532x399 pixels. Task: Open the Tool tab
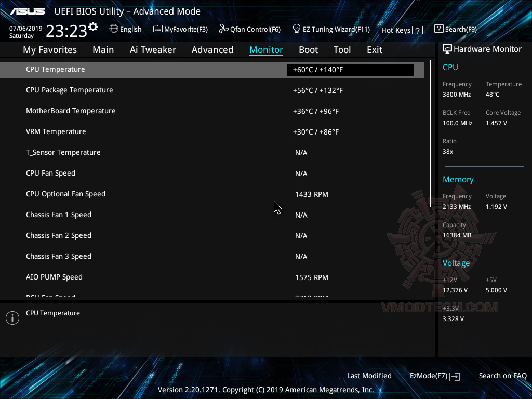click(x=342, y=49)
